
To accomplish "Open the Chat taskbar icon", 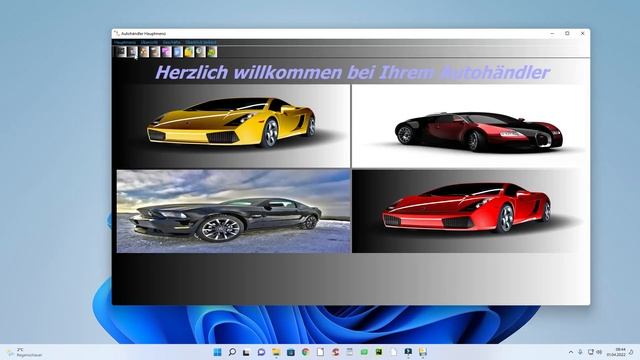I will tap(261, 352).
